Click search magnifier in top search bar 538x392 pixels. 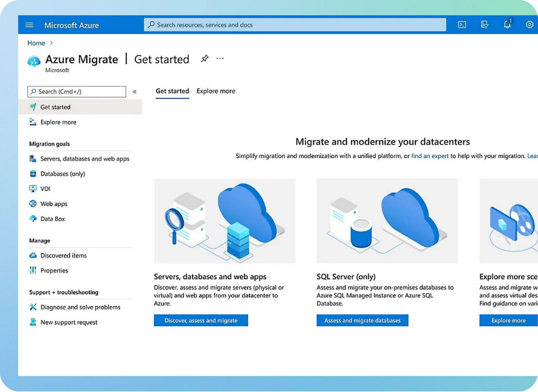(x=151, y=25)
